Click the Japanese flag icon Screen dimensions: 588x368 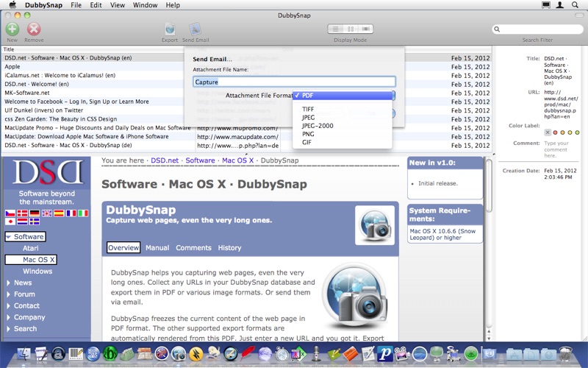click(x=10, y=222)
